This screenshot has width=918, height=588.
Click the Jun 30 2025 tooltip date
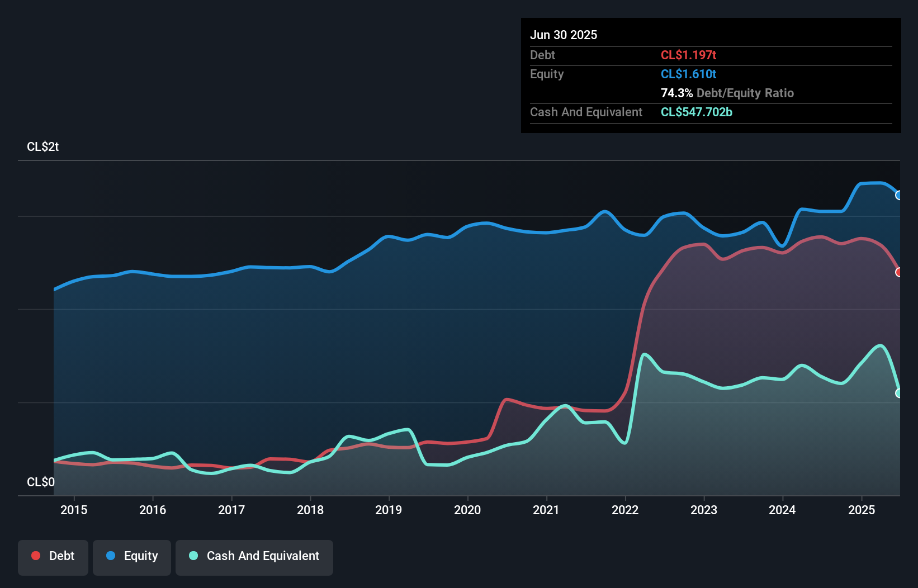point(564,35)
